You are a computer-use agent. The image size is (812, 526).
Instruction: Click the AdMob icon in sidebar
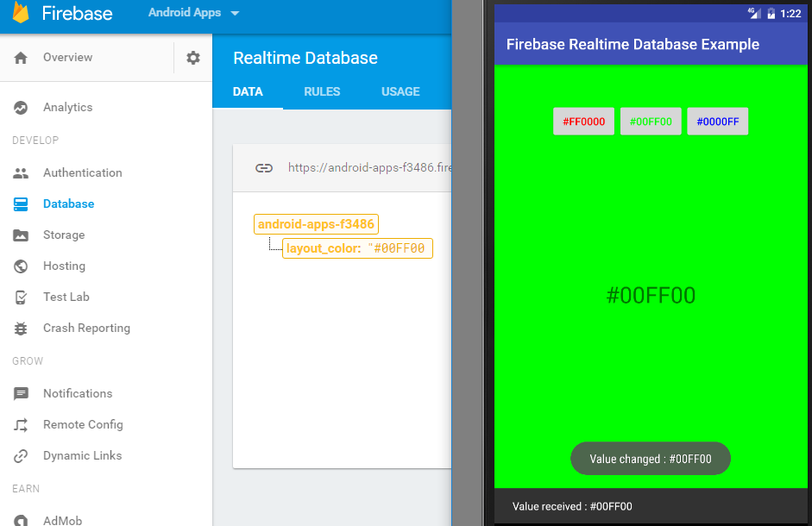pos(21,520)
